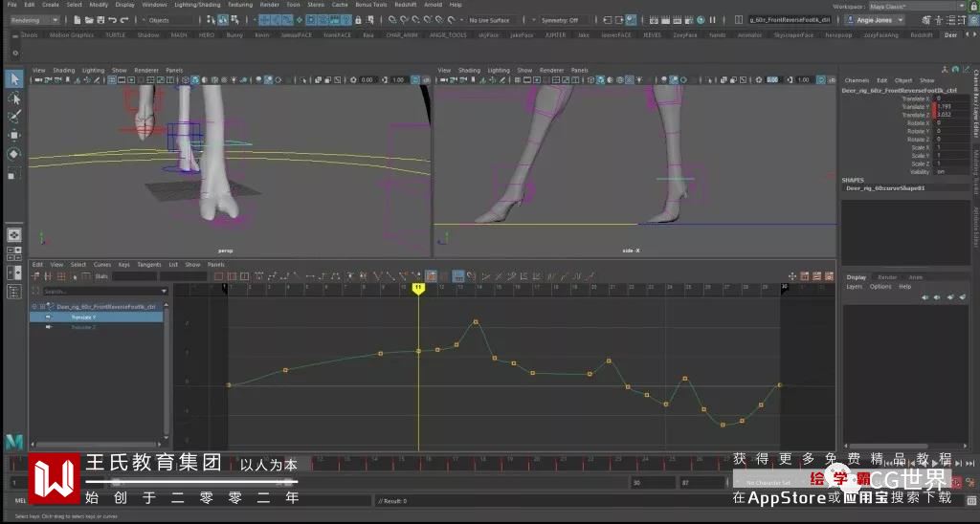Open the Curves menu in Graph Editor
Viewport: 980px width, 524px height.
point(101,265)
